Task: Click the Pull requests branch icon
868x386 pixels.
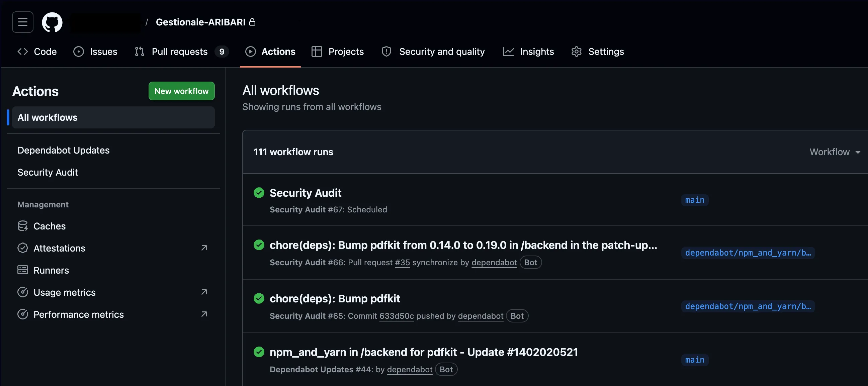Action: pos(140,52)
